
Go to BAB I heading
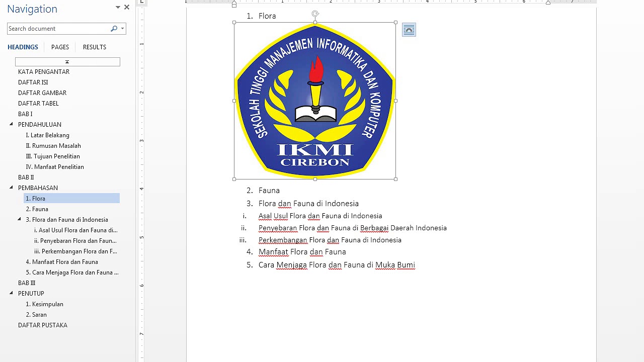(x=25, y=114)
